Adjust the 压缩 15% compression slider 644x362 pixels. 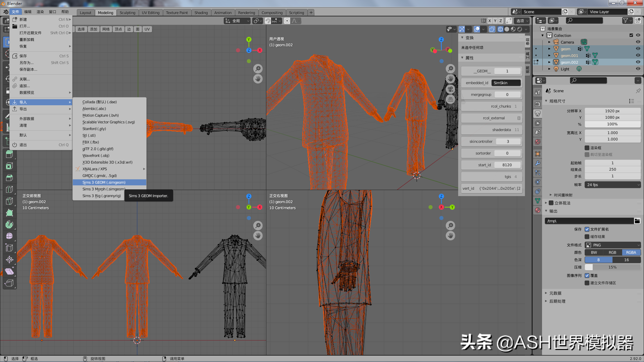point(612,267)
